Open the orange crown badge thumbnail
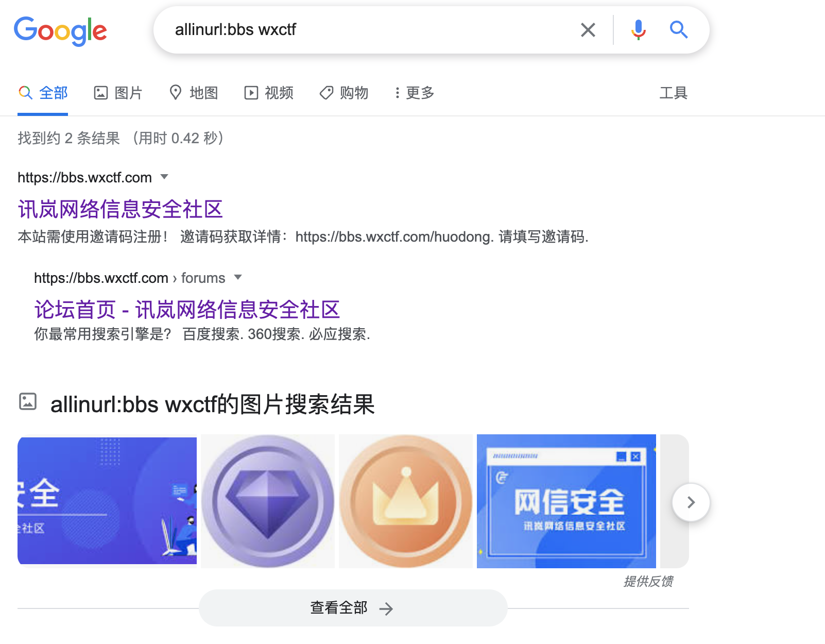 click(x=406, y=501)
